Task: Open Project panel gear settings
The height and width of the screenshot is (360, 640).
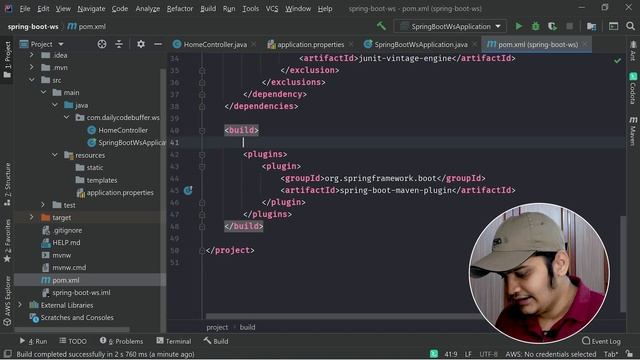Action: tap(141, 44)
